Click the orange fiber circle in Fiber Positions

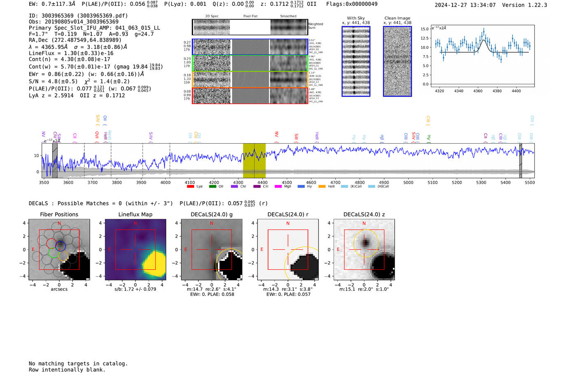63,256
